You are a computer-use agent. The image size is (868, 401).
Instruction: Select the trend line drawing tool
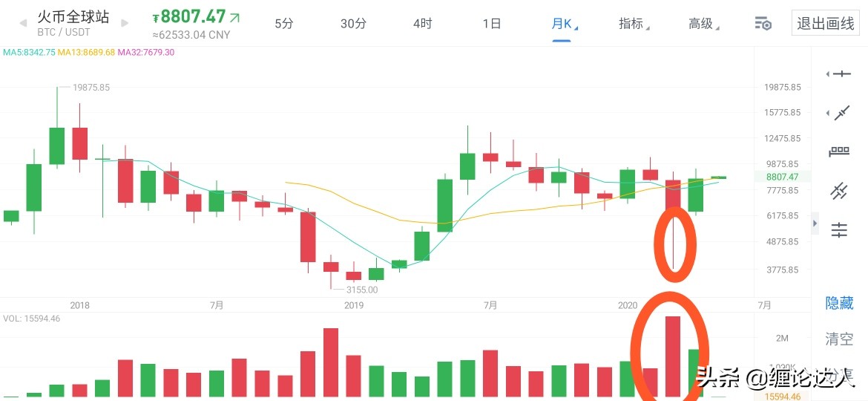(x=841, y=113)
